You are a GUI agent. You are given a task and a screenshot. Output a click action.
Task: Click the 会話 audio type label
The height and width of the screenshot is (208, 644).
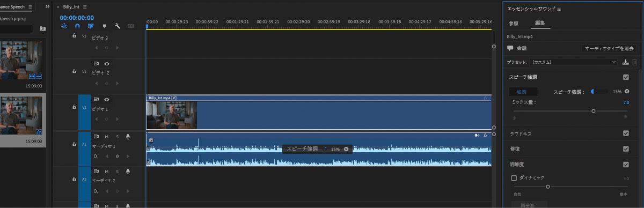pos(522,48)
